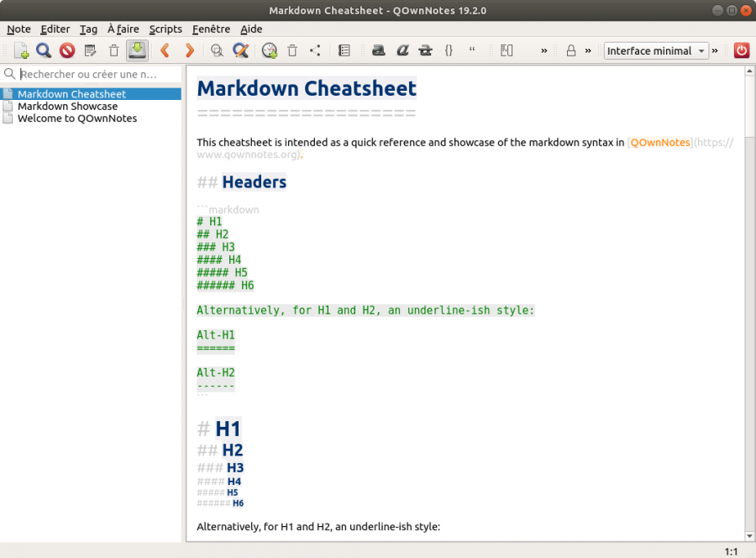Click the green "Alt-H2" code line
The image size is (756, 558).
[216, 372]
